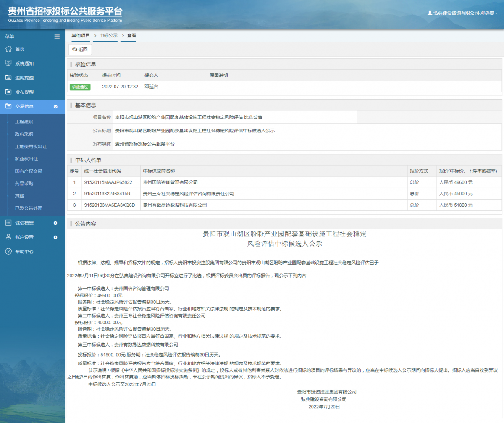Click the icon beside 诚信档案
This screenshot has width=504, height=423.
[x=8, y=223]
